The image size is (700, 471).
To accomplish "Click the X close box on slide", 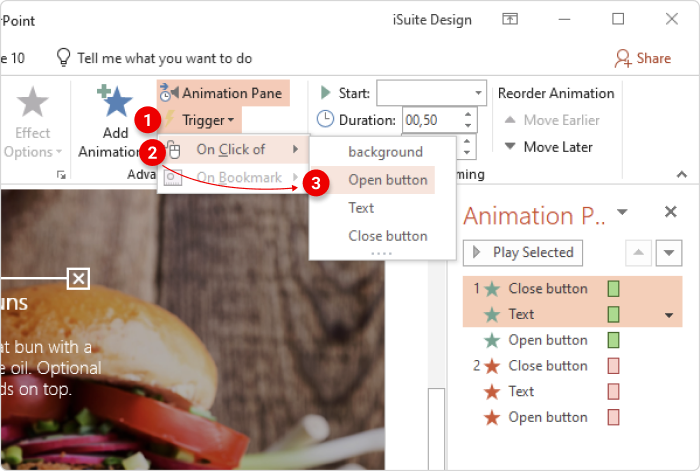I will [x=78, y=278].
